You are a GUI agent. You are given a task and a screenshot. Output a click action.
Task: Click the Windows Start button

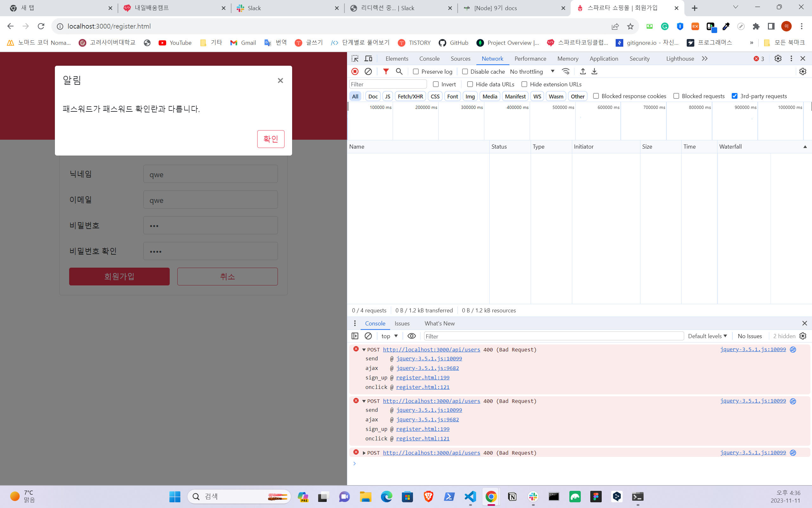coord(175,497)
